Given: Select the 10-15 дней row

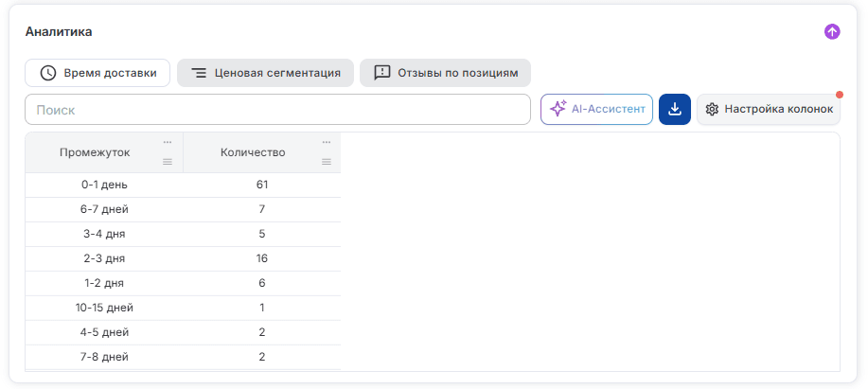Looking at the screenshot, I should (x=183, y=308).
